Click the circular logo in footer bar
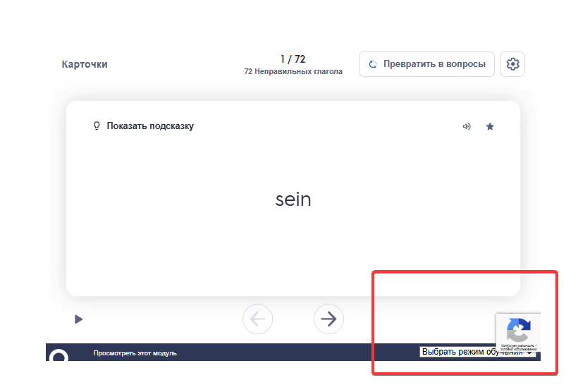Image resolution: width=578 pixels, height=392 pixels. pyautogui.click(x=59, y=355)
